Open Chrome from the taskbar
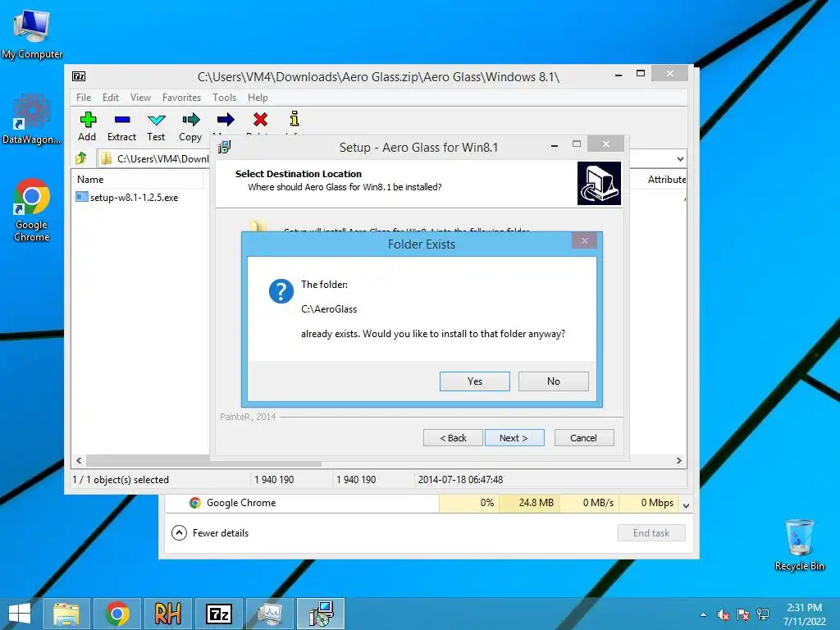Viewport: 840px width, 630px height. (117, 614)
